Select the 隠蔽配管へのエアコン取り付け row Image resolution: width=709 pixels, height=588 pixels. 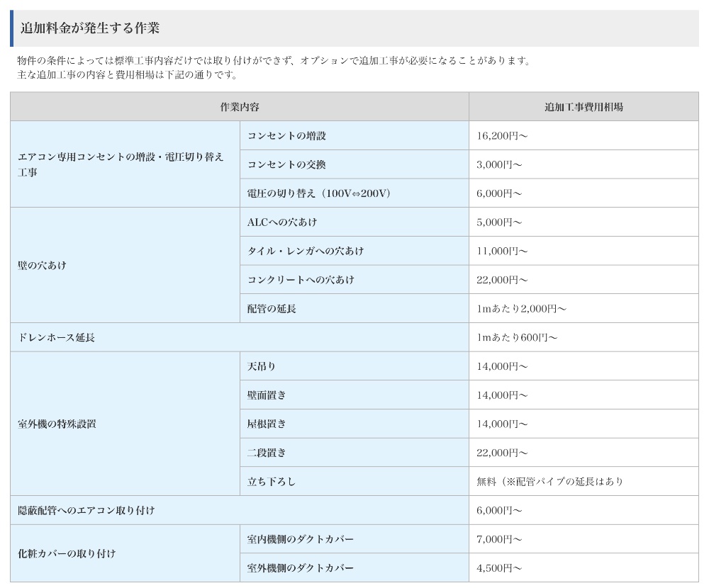click(x=86, y=510)
